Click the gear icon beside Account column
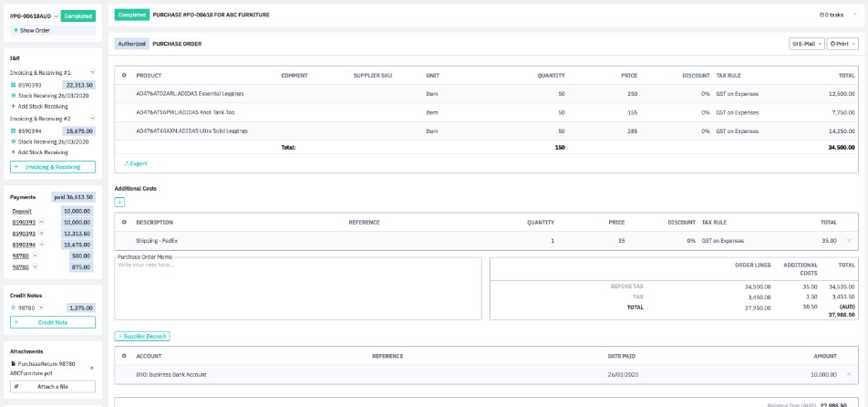Viewport: 868px width, 407px height. tap(124, 356)
